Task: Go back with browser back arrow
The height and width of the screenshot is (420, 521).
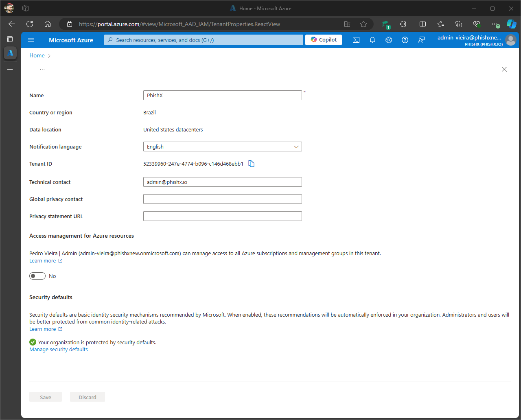Action: pos(12,24)
